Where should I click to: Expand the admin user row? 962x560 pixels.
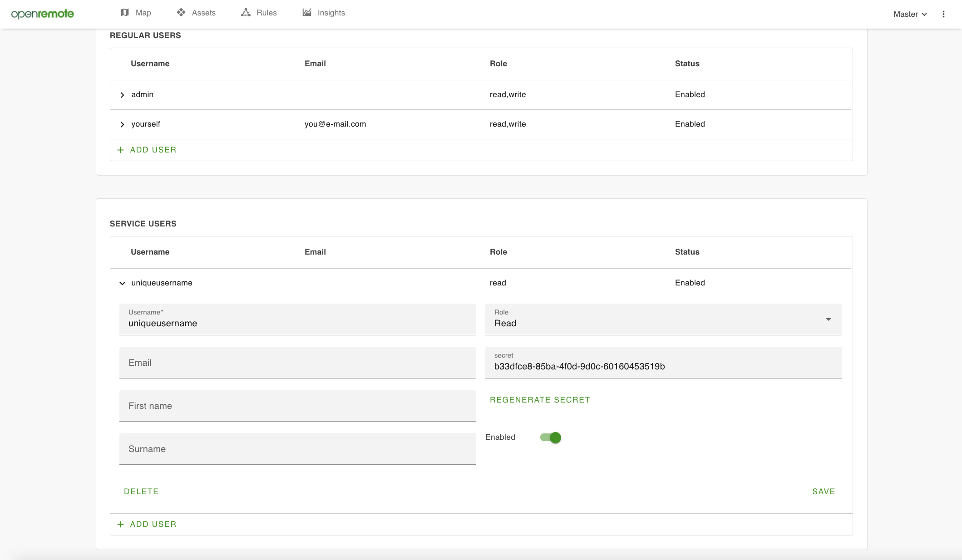click(122, 95)
